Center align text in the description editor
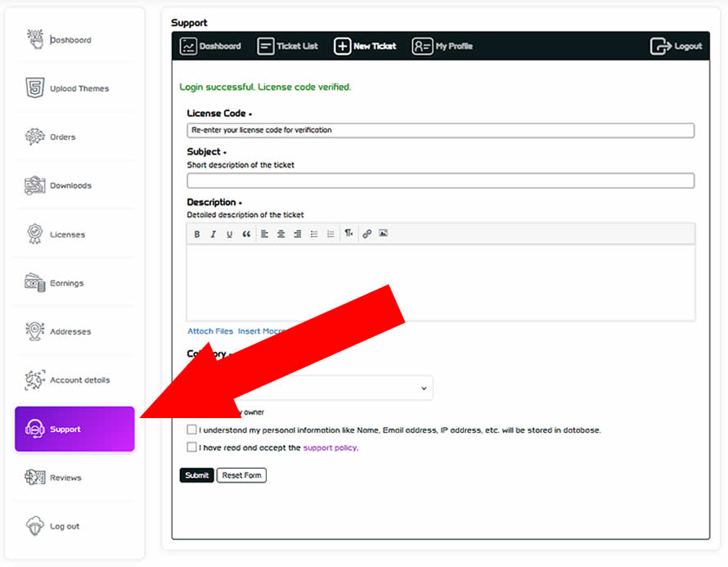 (x=281, y=234)
